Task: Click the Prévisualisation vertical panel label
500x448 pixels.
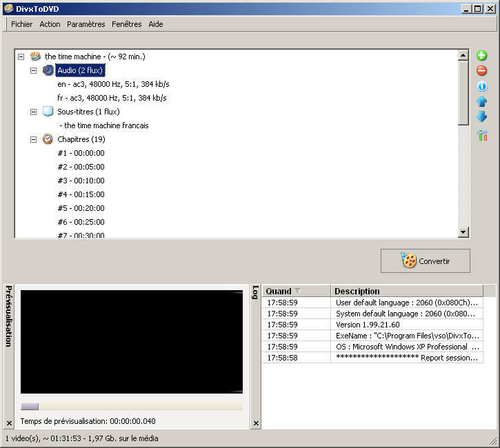Action: 9,316
